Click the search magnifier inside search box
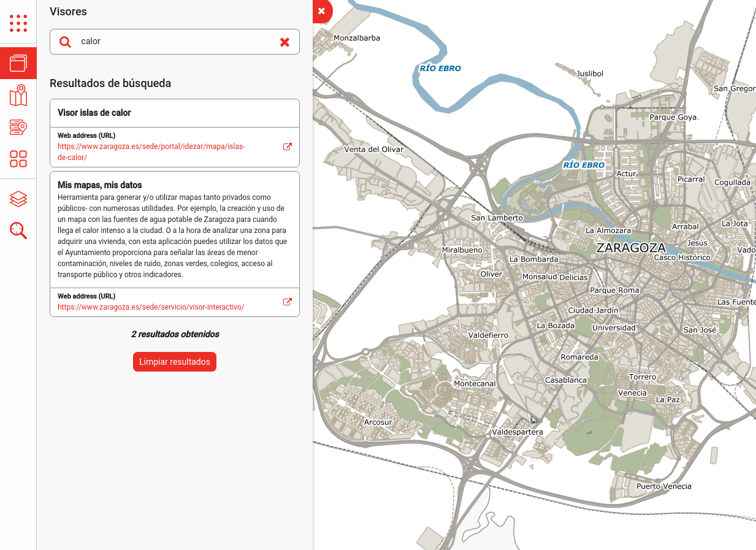 65,42
